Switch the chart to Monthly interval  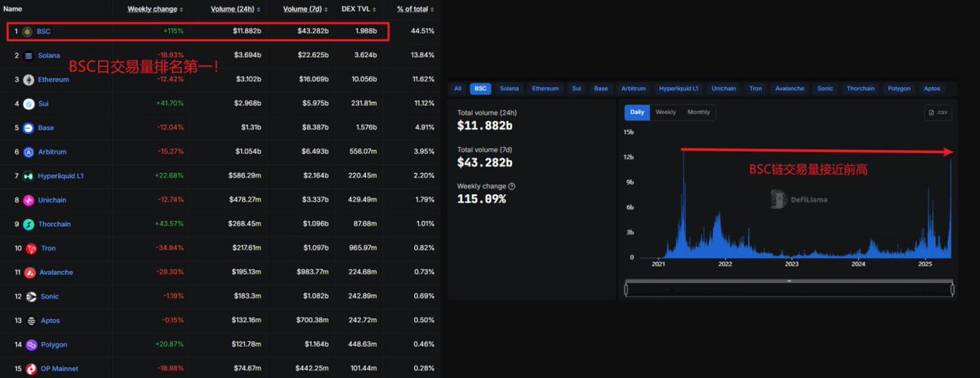coord(698,112)
